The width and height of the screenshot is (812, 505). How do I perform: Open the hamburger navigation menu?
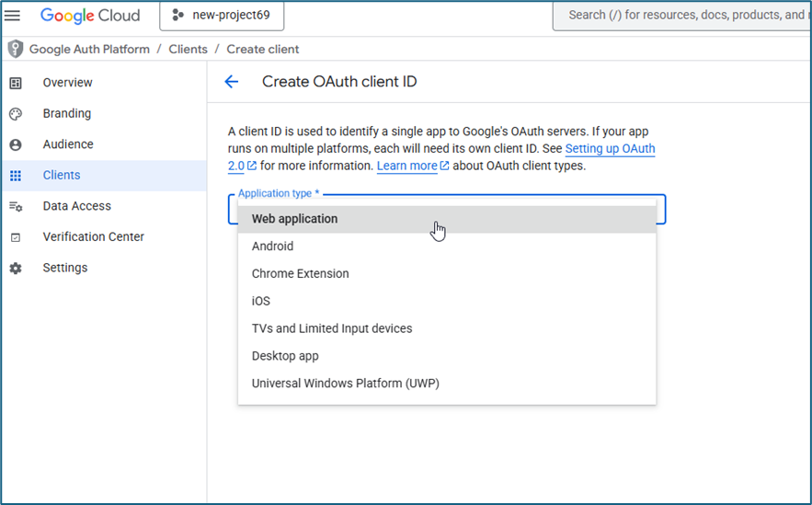(13, 16)
